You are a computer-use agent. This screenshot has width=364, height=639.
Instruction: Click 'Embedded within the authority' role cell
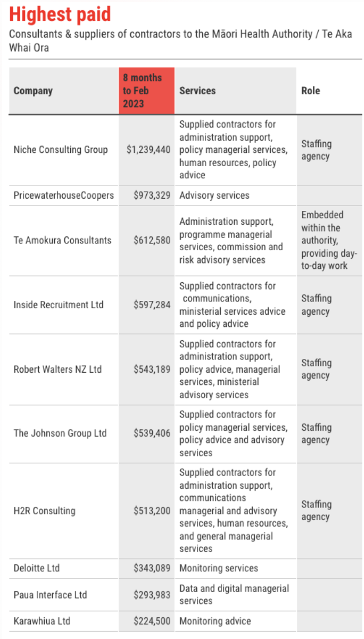click(329, 240)
